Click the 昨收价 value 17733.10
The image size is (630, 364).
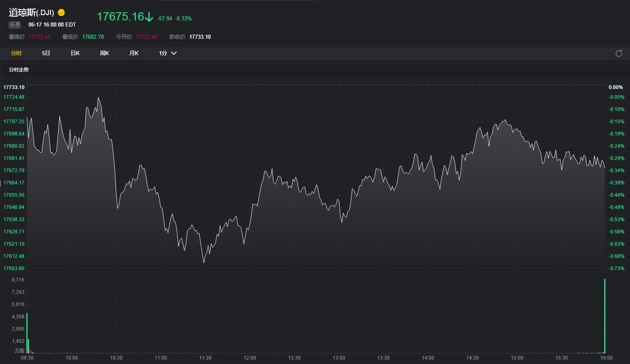(200, 37)
